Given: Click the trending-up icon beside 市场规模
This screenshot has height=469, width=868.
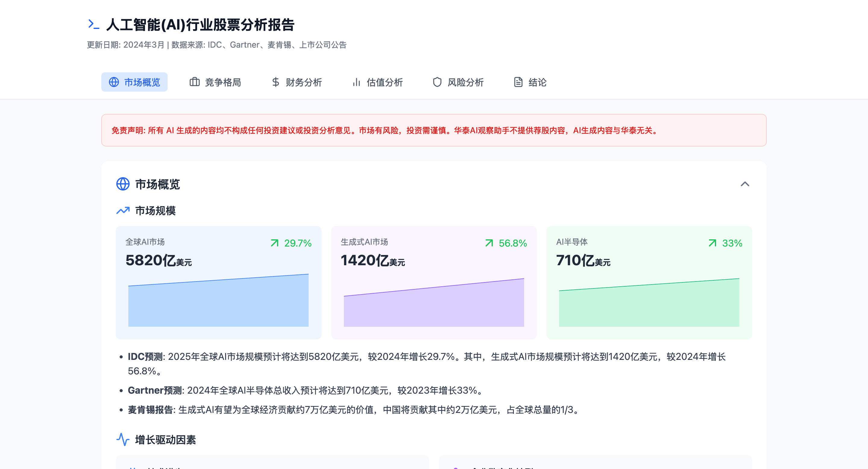Looking at the screenshot, I should 123,211.
